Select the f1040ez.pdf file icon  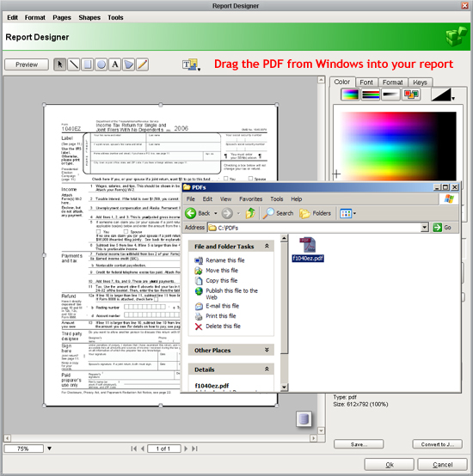tap(308, 249)
